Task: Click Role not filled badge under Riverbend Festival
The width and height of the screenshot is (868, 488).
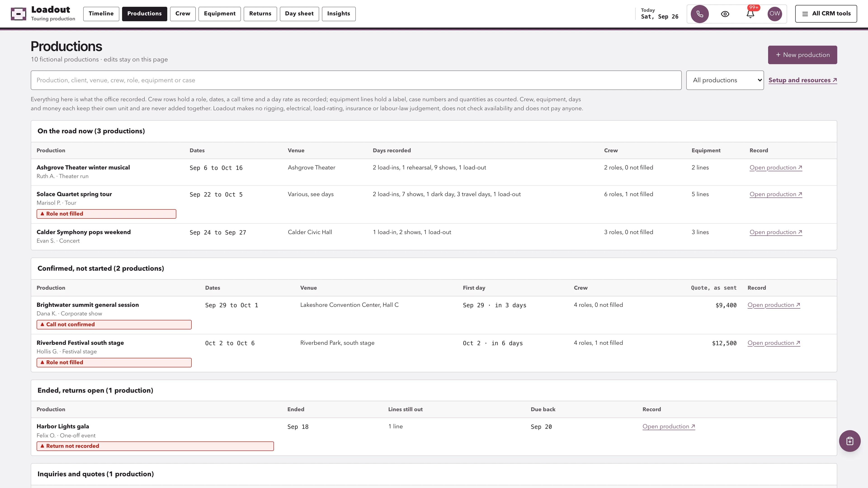Action: tap(114, 363)
